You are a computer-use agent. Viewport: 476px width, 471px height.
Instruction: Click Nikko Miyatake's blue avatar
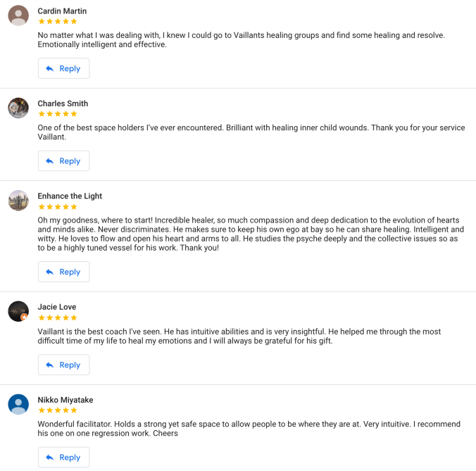(18, 404)
